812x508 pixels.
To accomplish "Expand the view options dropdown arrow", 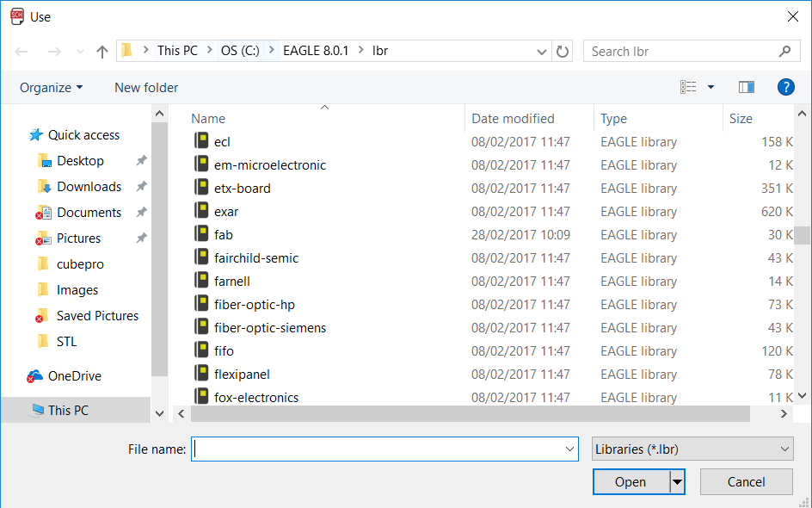I will [x=710, y=87].
